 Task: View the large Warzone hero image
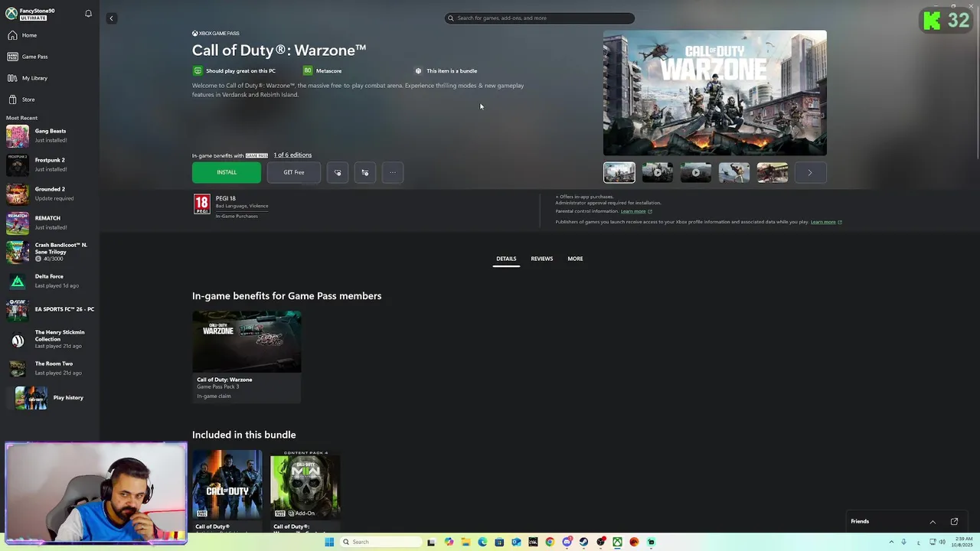click(x=715, y=93)
